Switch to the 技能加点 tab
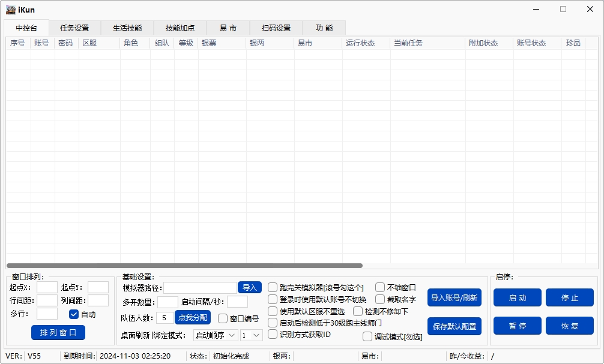Screen dimensions: 604x364 180,28
